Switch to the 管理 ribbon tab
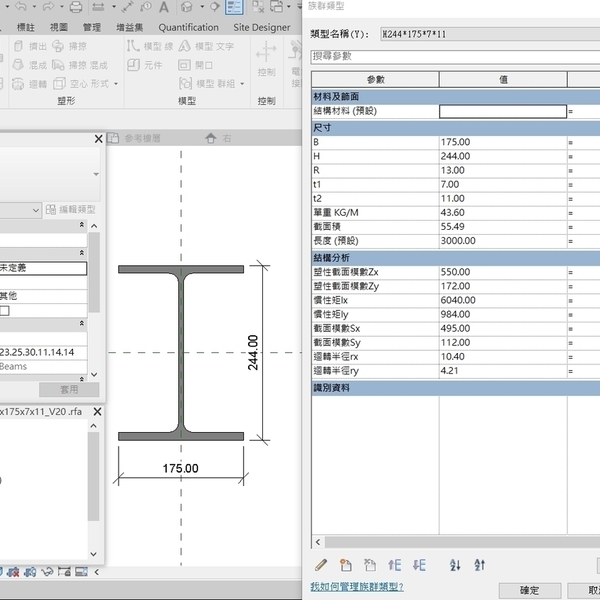 pyautogui.click(x=91, y=27)
